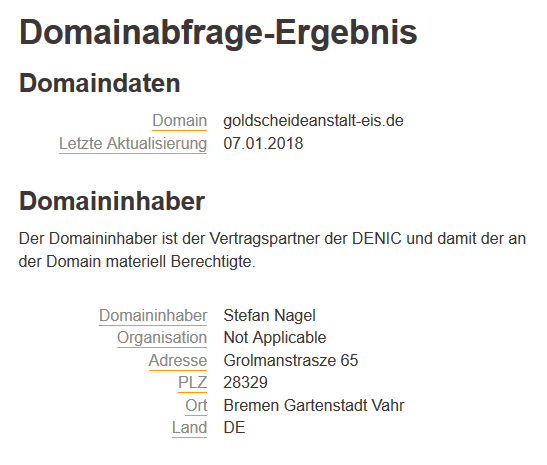Click the Domainabfrage-Ergebnis page heading
The image size is (547, 465).
pos(218,33)
